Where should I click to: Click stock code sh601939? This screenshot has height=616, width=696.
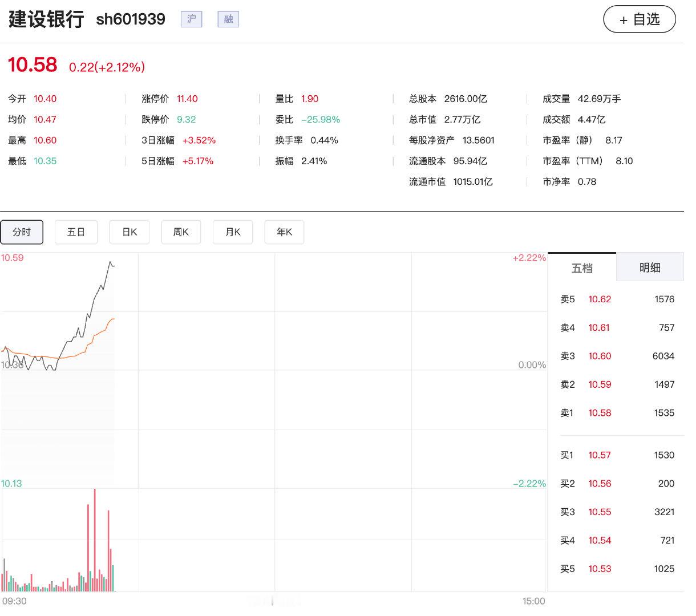[131, 19]
